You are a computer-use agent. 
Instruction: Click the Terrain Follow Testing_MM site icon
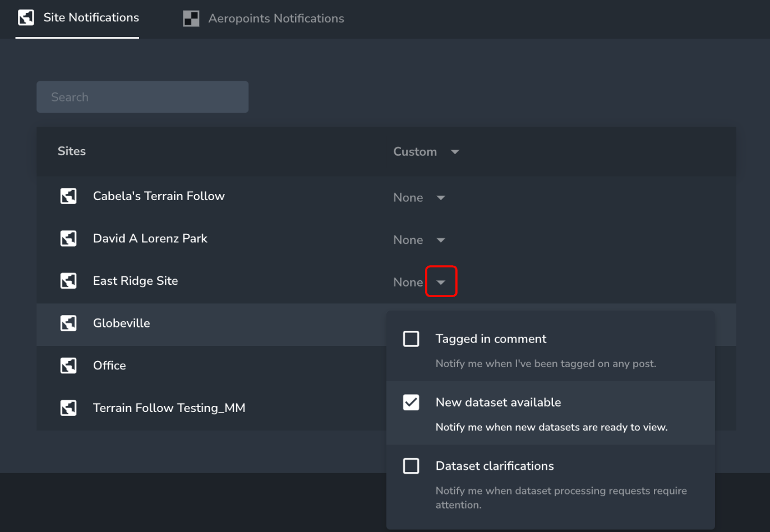(x=68, y=408)
